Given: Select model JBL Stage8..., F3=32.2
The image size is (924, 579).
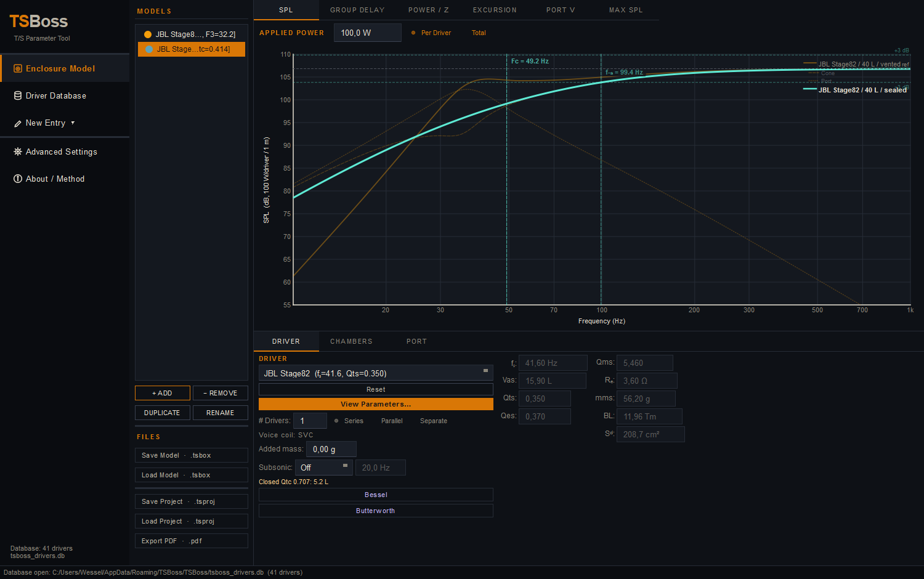Looking at the screenshot, I should point(192,34).
